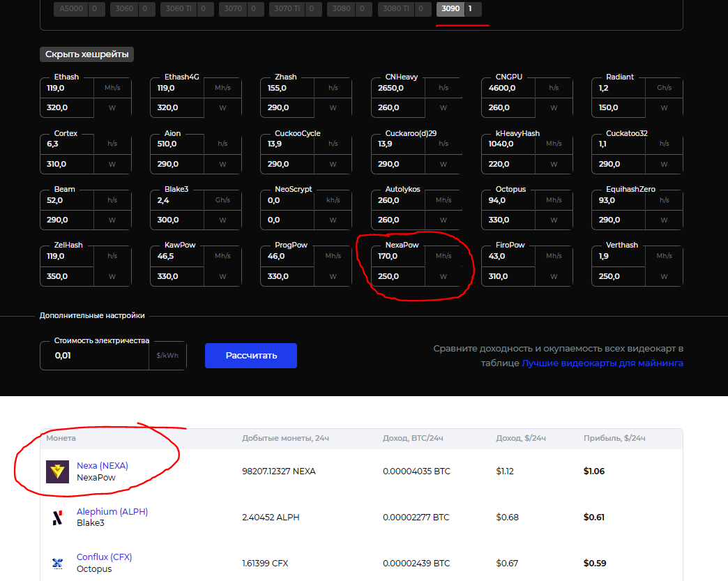
Task: Edit KawPow hashrate field 46,5
Action: point(177,256)
